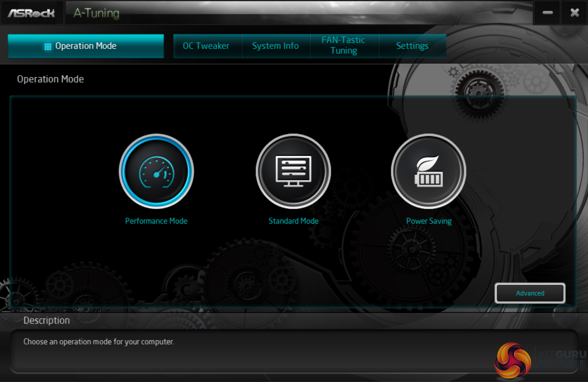Click the 'Choose an operation mode' description text
Screen dimensions: 588x382
click(99, 342)
